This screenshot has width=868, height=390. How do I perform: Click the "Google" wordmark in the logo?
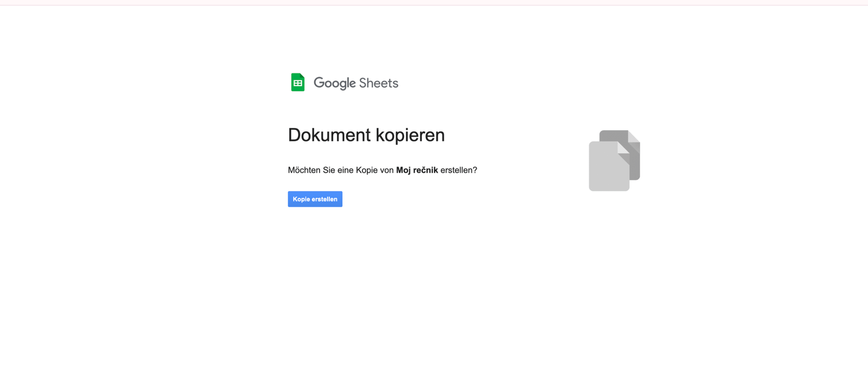pos(334,83)
